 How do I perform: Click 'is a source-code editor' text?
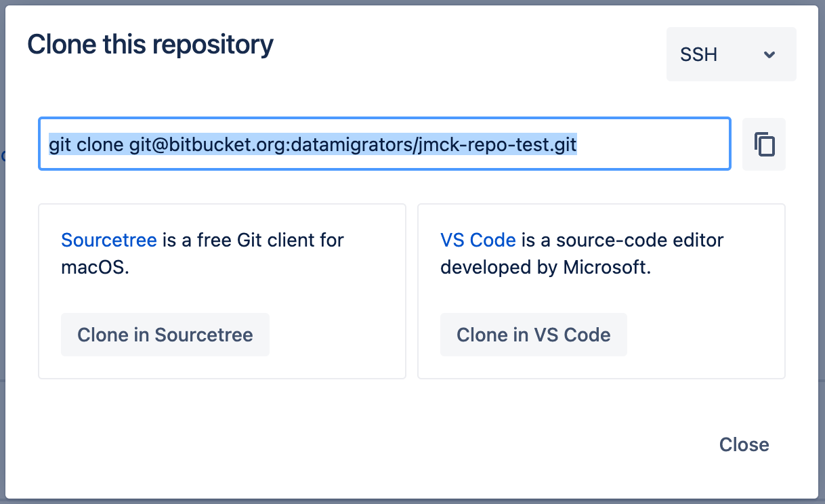pos(622,240)
